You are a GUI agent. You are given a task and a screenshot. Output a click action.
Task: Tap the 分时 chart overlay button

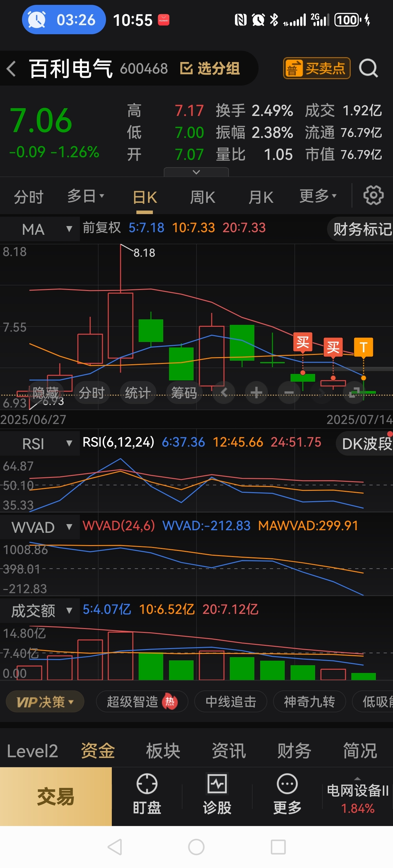point(92,393)
